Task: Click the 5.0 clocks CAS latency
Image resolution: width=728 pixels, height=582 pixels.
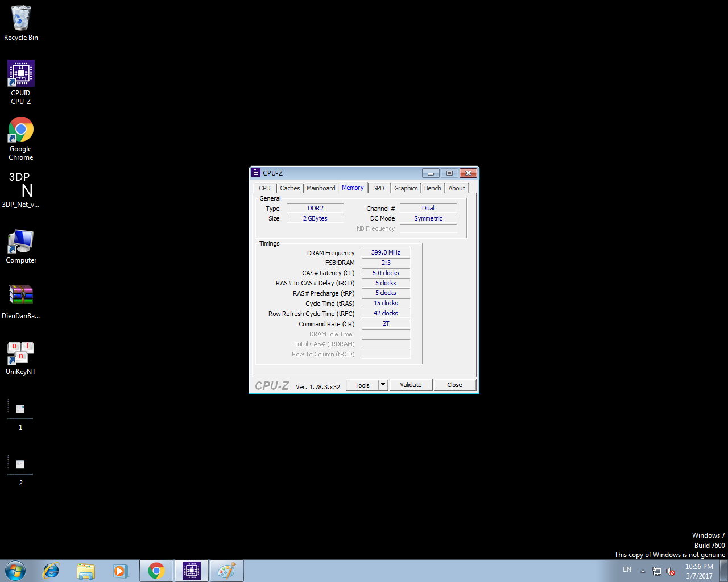Action: pyautogui.click(x=386, y=273)
